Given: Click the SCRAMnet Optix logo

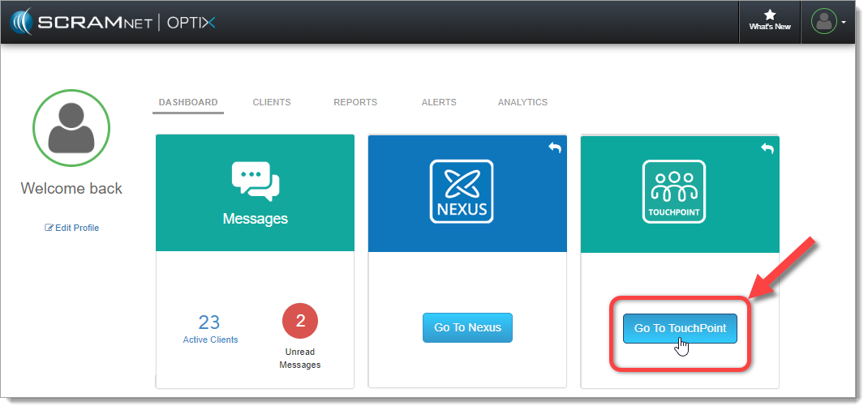Looking at the screenshot, I should pos(113,22).
